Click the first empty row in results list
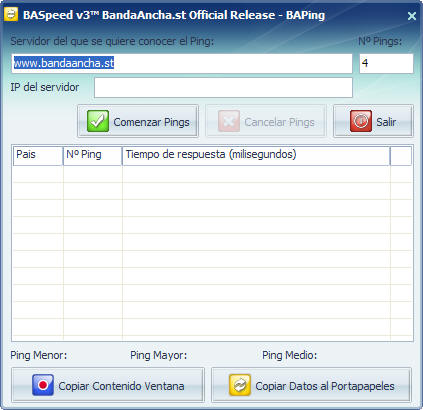The height and width of the screenshot is (410, 423). coord(212,174)
